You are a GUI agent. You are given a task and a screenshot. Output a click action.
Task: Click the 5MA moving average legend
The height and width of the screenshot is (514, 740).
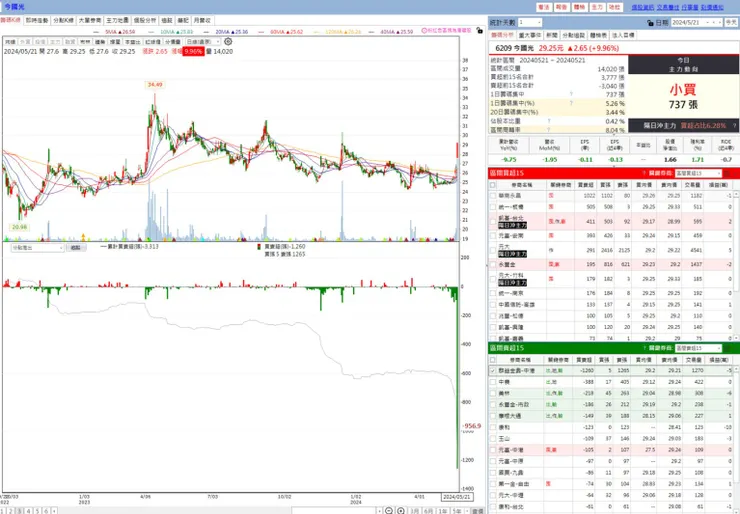(115, 32)
